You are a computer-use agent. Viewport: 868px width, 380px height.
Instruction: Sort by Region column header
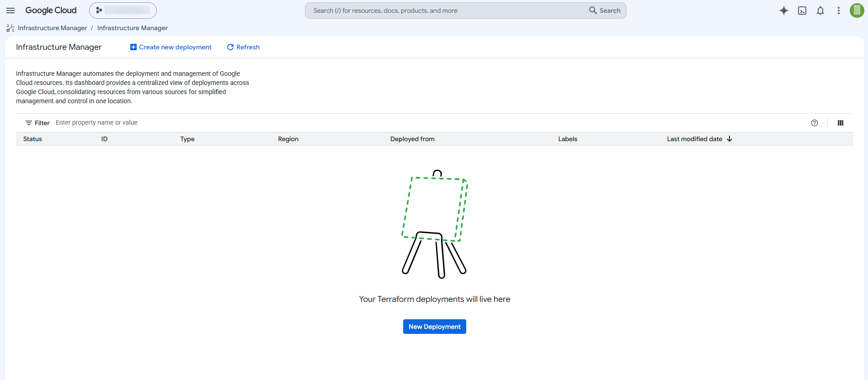tap(288, 139)
